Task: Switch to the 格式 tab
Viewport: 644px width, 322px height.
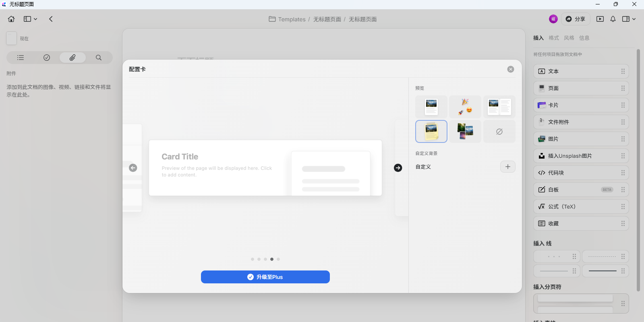Action: pyautogui.click(x=553, y=38)
